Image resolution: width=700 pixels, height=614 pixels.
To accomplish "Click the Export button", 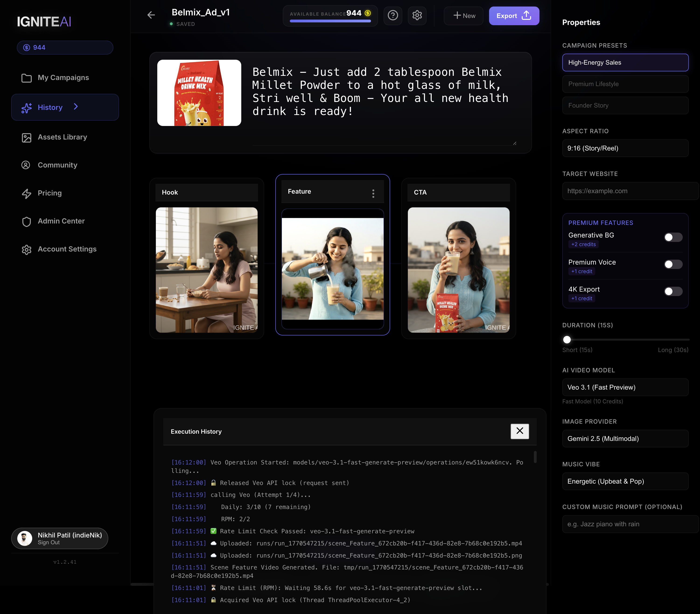I will pyautogui.click(x=513, y=16).
